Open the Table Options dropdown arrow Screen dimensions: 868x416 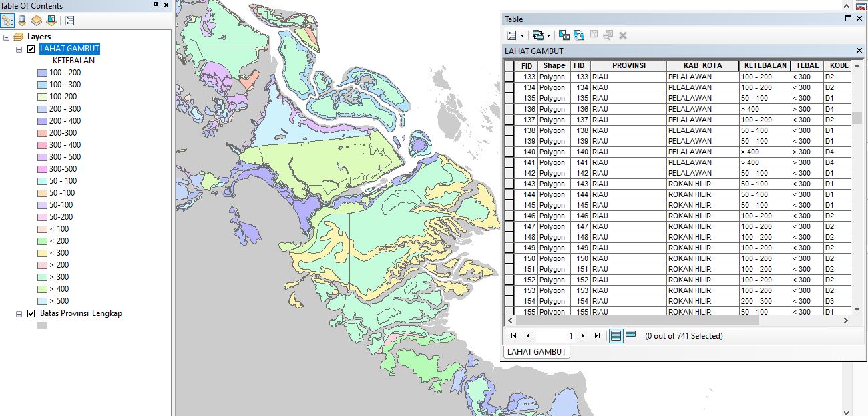click(x=522, y=35)
